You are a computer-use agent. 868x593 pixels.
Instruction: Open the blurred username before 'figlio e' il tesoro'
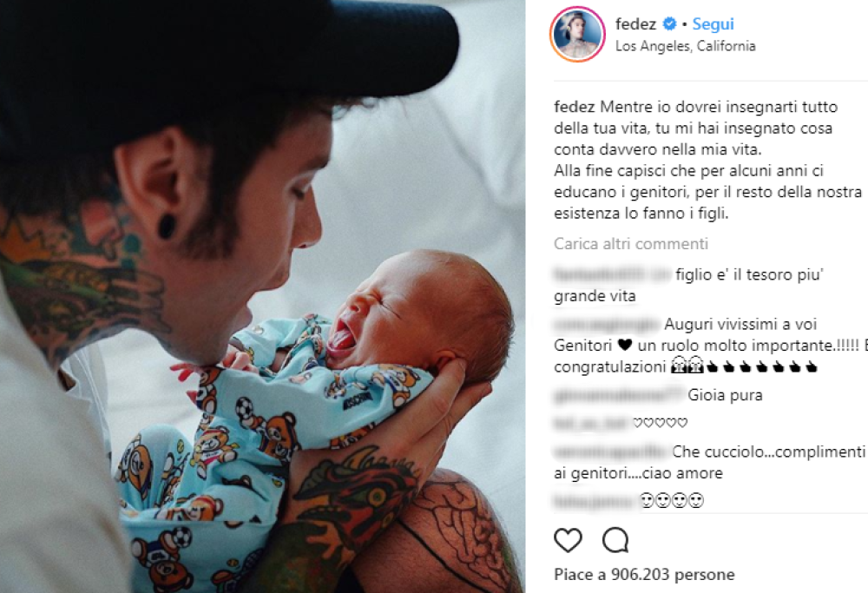612,274
